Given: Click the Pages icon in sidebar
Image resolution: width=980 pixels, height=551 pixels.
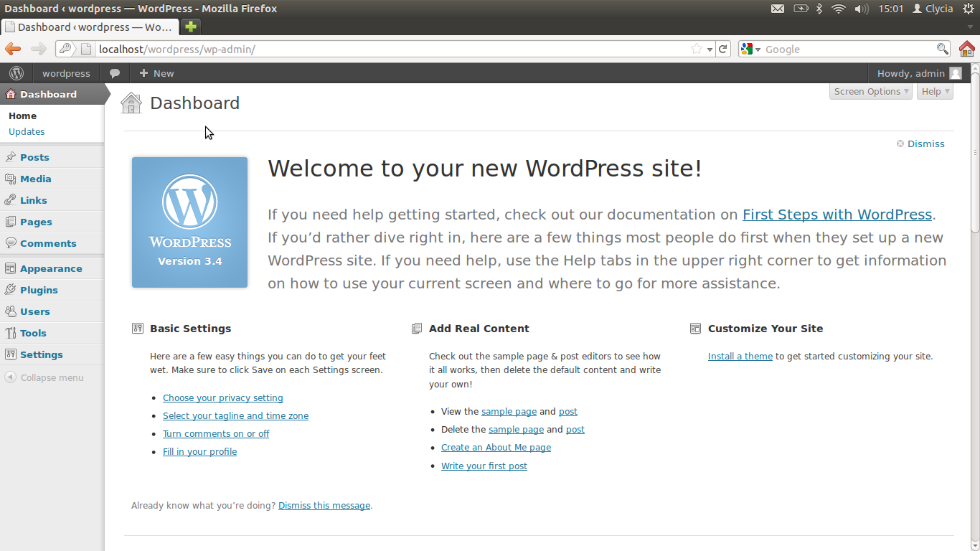Looking at the screenshot, I should tap(10, 222).
